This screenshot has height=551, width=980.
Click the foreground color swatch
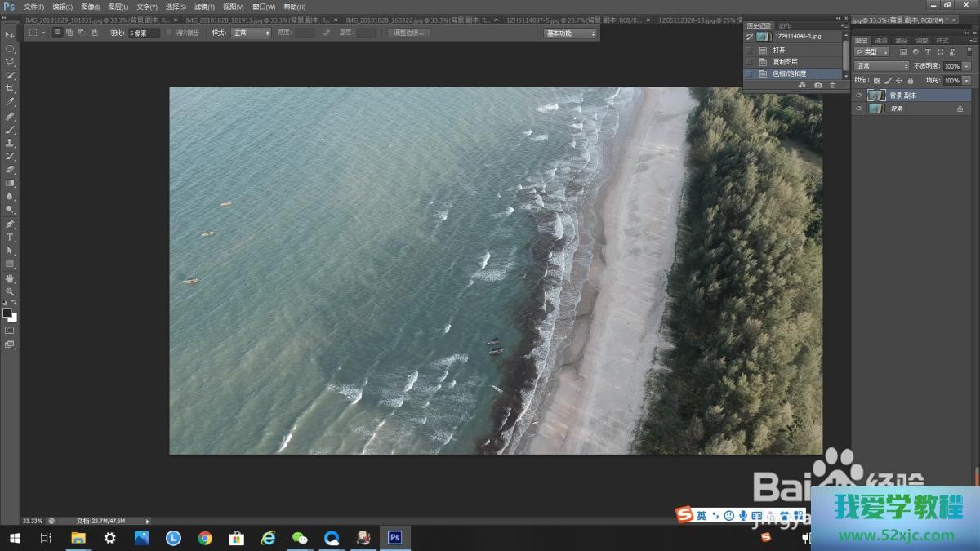pyautogui.click(x=7, y=313)
